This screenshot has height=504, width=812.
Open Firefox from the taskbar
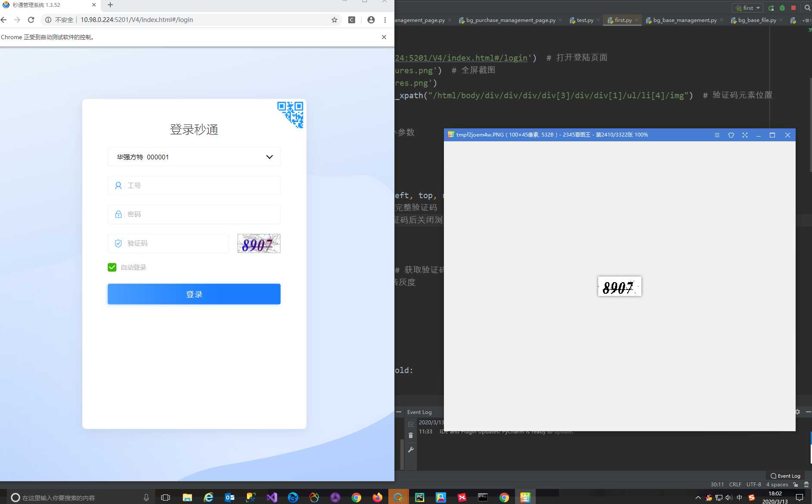(x=378, y=498)
